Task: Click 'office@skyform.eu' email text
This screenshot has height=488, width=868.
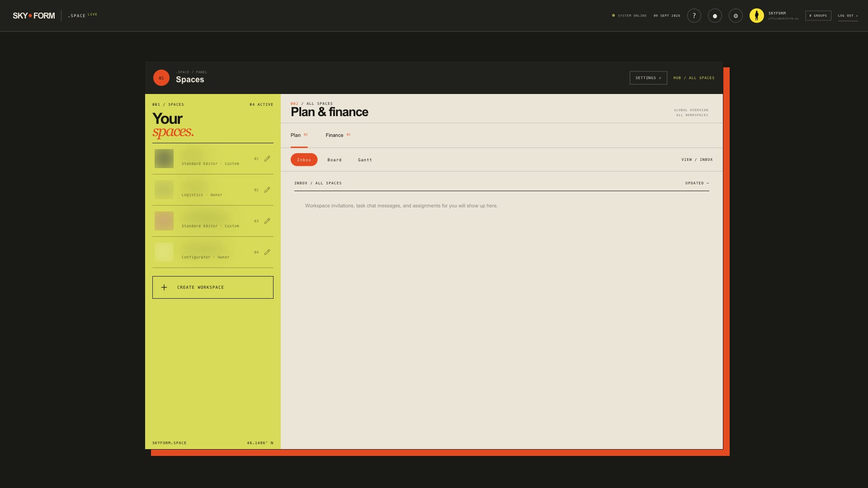Action: click(783, 19)
